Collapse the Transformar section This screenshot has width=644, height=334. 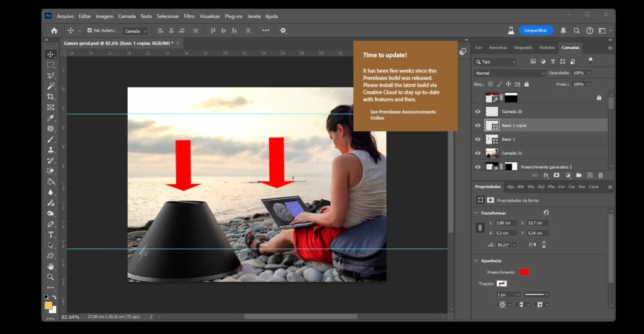(x=475, y=213)
